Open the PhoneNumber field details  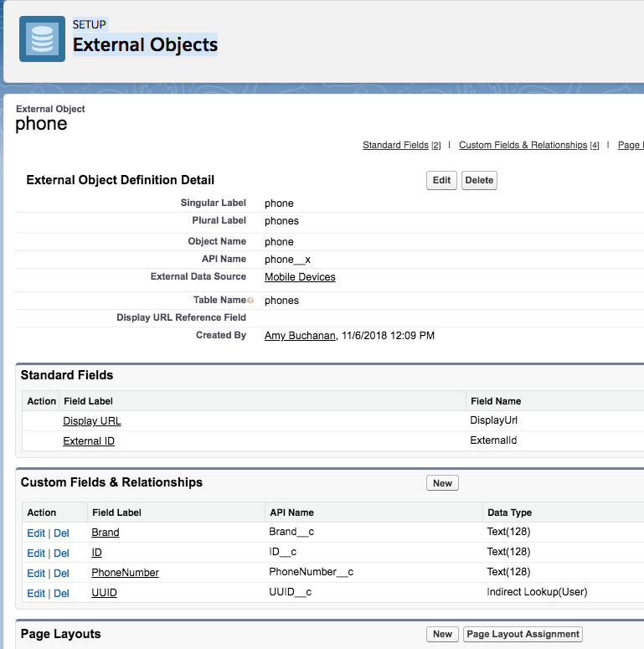coord(125,573)
